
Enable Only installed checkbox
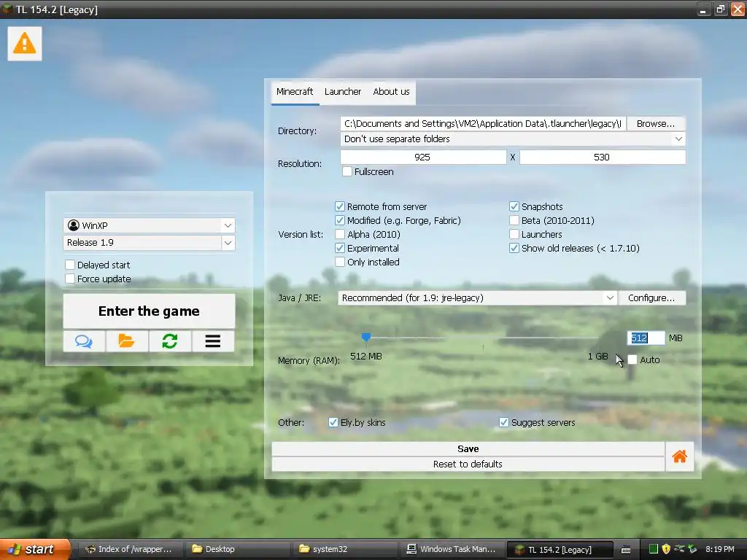pyautogui.click(x=340, y=262)
